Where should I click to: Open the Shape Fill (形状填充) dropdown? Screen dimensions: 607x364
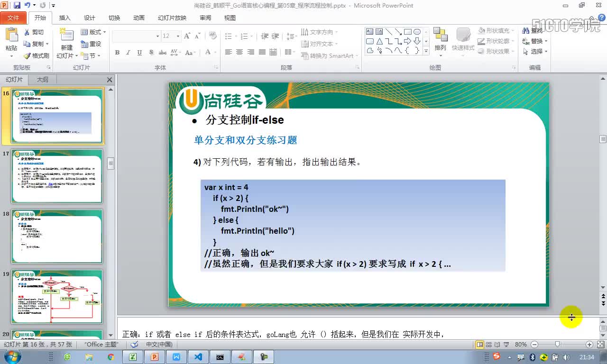(x=496, y=31)
